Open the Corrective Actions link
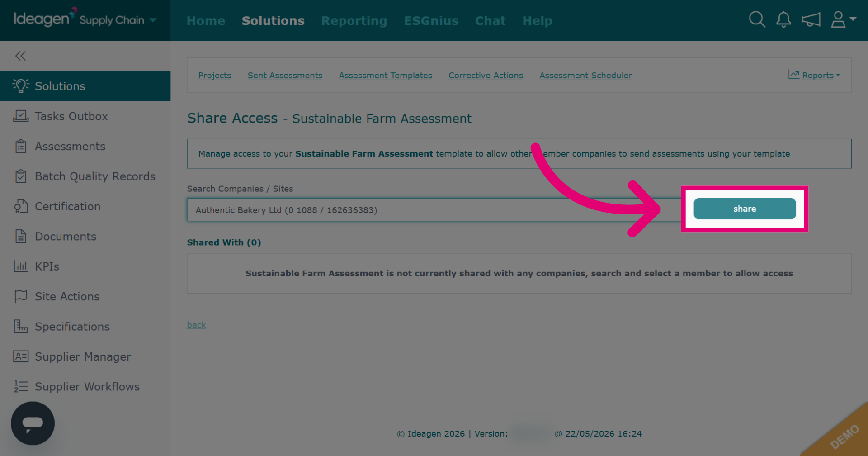The height and width of the screenshot is (456, 868). click(x=486, y=76)
